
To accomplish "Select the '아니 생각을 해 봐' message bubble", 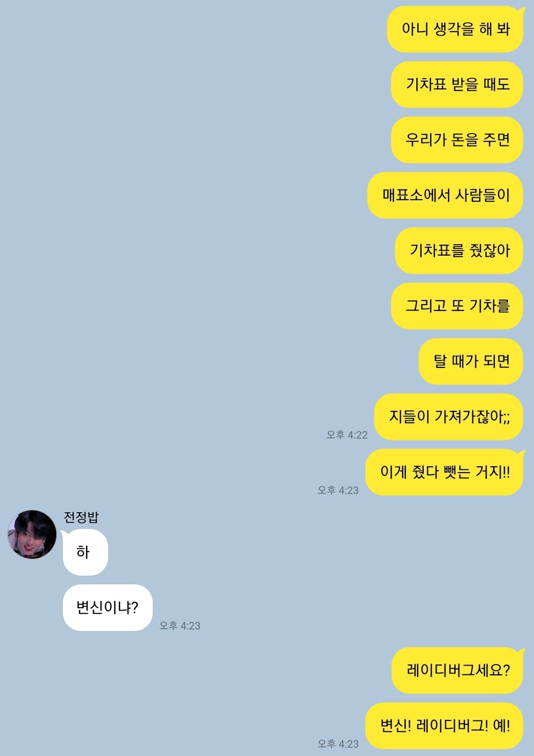I will [x=455, y=29].
